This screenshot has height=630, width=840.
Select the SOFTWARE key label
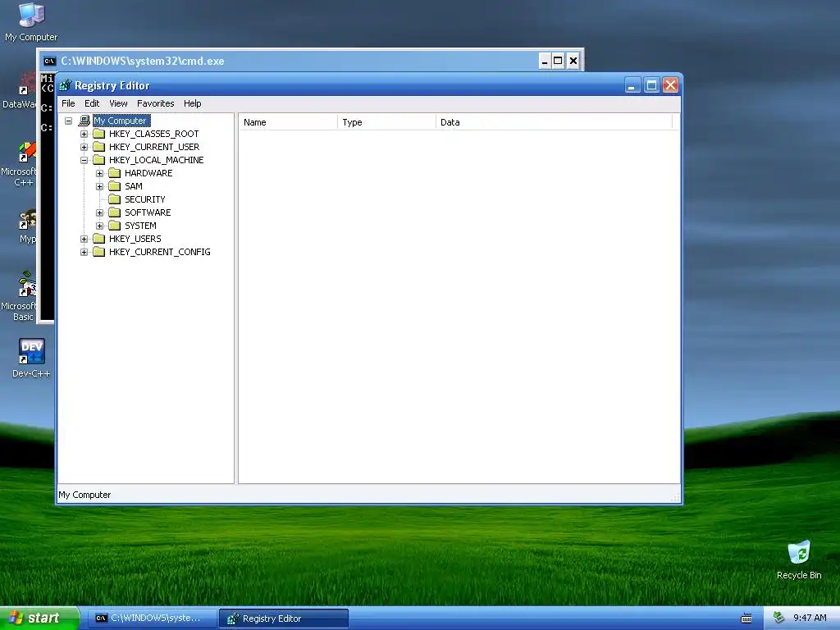(148, 212)
